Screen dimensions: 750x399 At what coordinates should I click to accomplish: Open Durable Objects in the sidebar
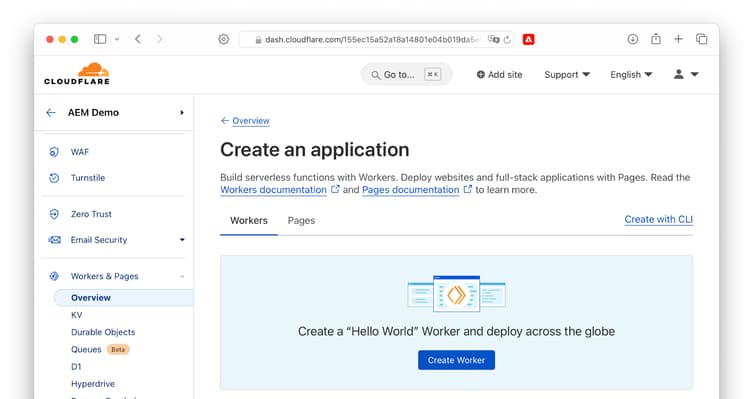(x=103, y=332)
